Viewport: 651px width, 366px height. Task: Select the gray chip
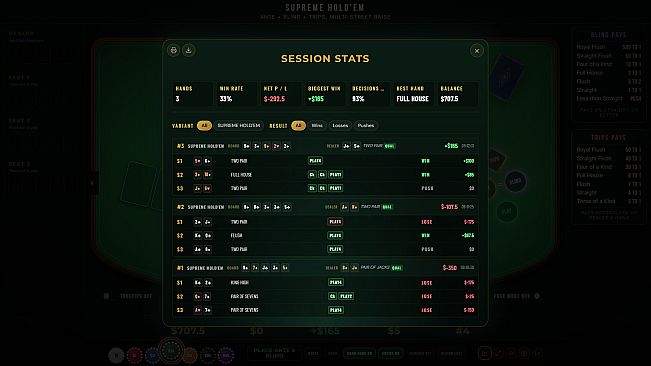click(116, 355)
